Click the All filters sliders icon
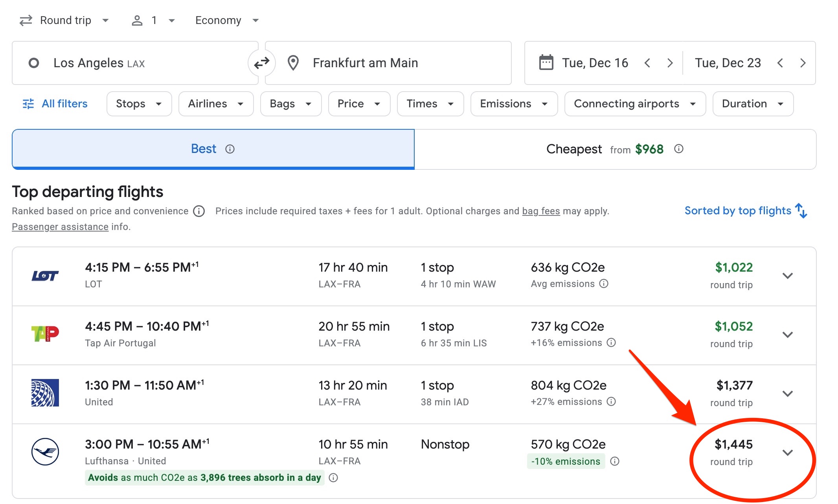Screen dimensions: 838x504 [x=28, y=104]
